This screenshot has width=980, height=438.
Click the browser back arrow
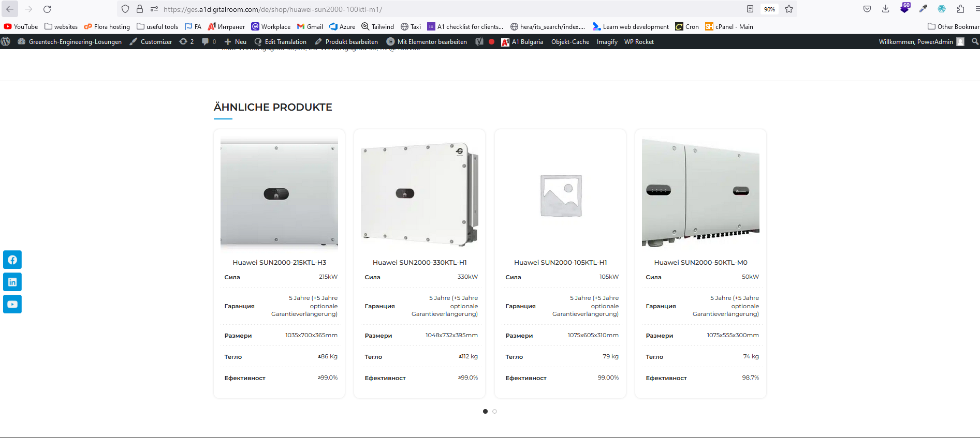click(10, 9)
